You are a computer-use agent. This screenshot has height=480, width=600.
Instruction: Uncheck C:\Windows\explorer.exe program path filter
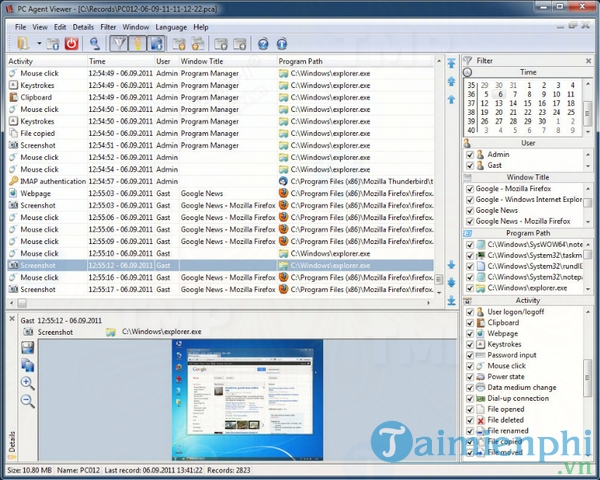point(470,288)
